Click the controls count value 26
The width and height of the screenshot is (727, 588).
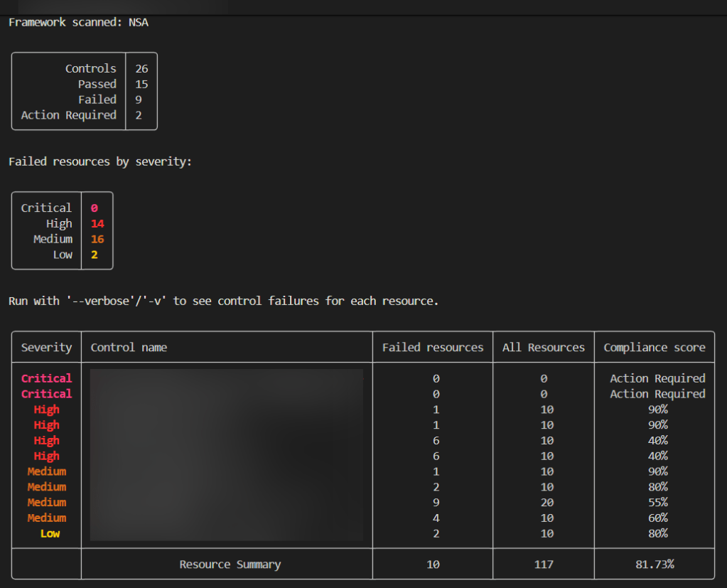[141, 69]
